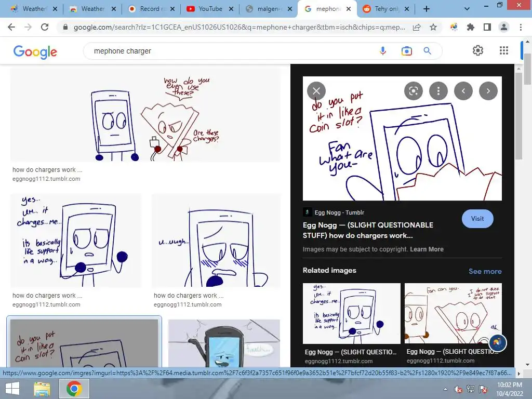Click the Chrome taskbar icon
This screenshot has width=532, height=399.
pyautogui.click(x=74, y=389)
